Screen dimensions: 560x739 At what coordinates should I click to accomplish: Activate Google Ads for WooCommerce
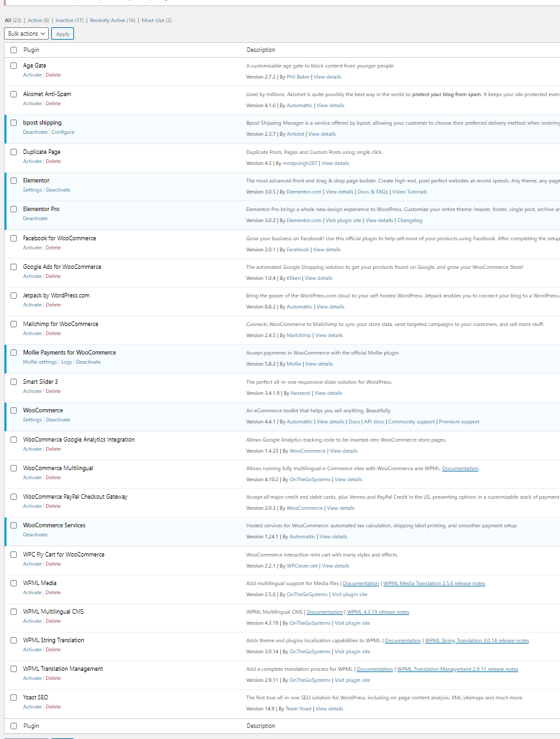pyautogui.click(x=32, y=276)
